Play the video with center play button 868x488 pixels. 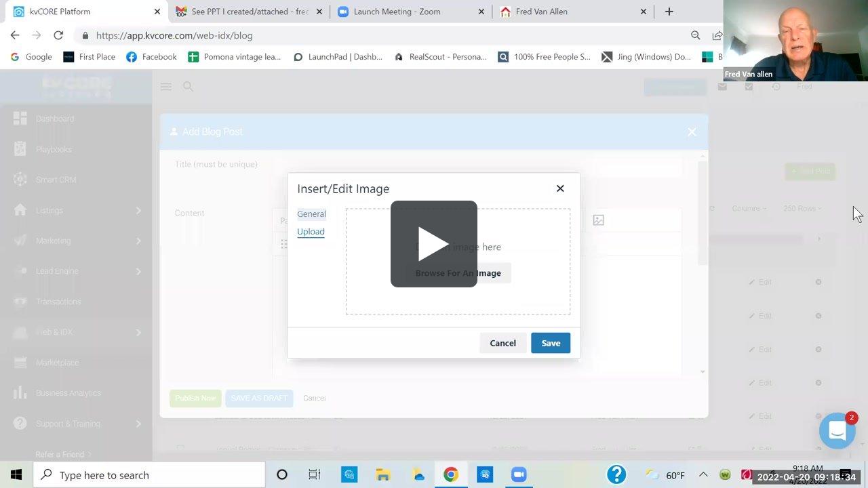point(433,244)
